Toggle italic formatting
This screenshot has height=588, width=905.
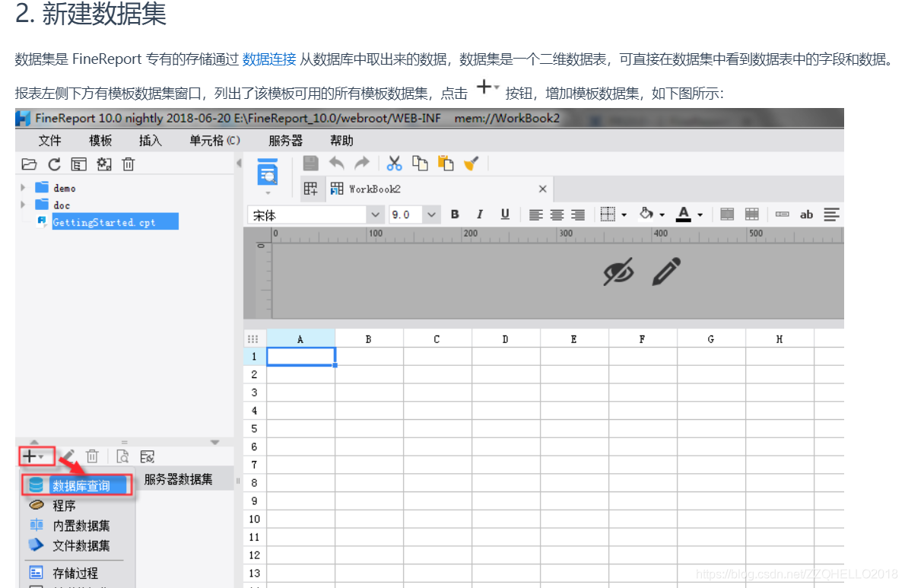[480, 215]
